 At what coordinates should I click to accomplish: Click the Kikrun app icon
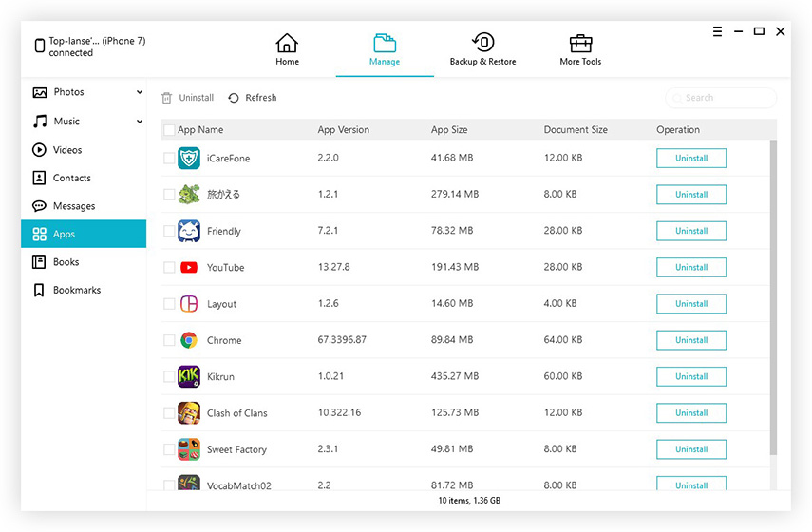tap(189, 376)
